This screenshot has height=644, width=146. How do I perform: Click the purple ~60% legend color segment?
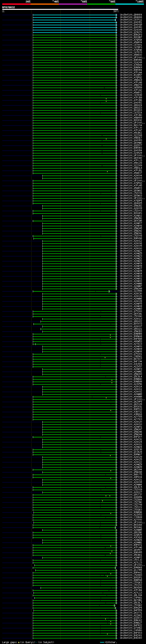(73, 4)
